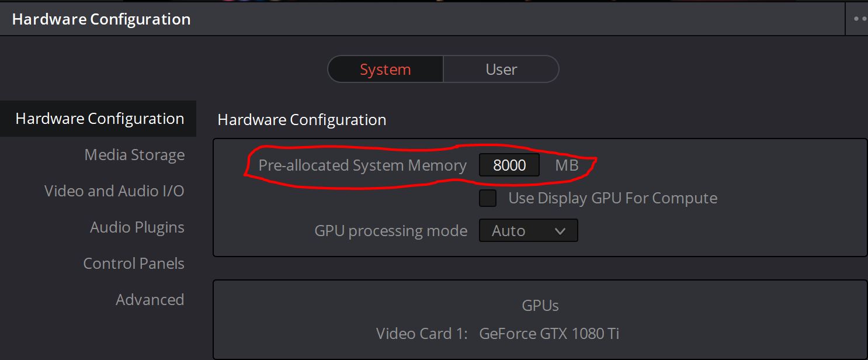
Task: Expand the Auto processing mode selector
Action: (x=528, y=230)
